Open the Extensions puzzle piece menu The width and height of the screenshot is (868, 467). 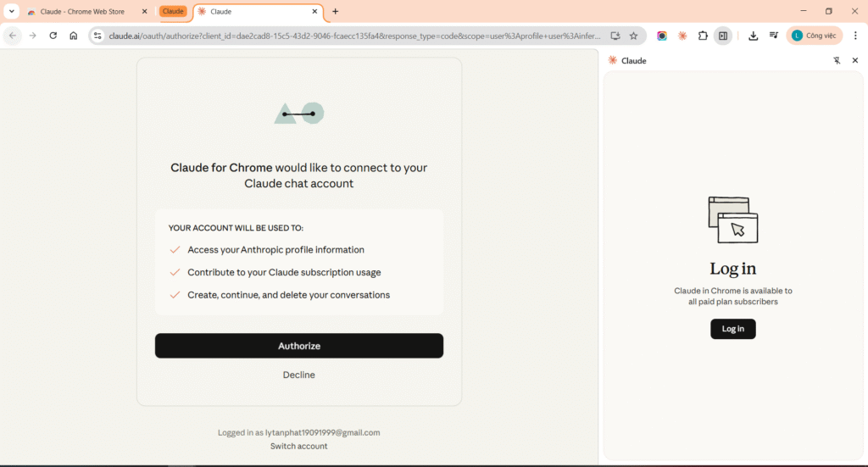(x=703, y=36)
